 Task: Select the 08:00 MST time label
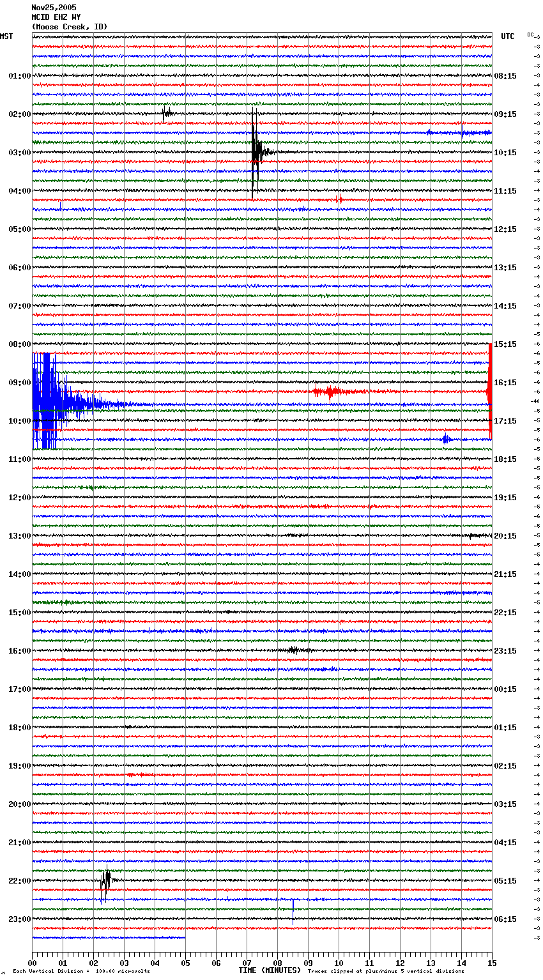tap(20, 344)
